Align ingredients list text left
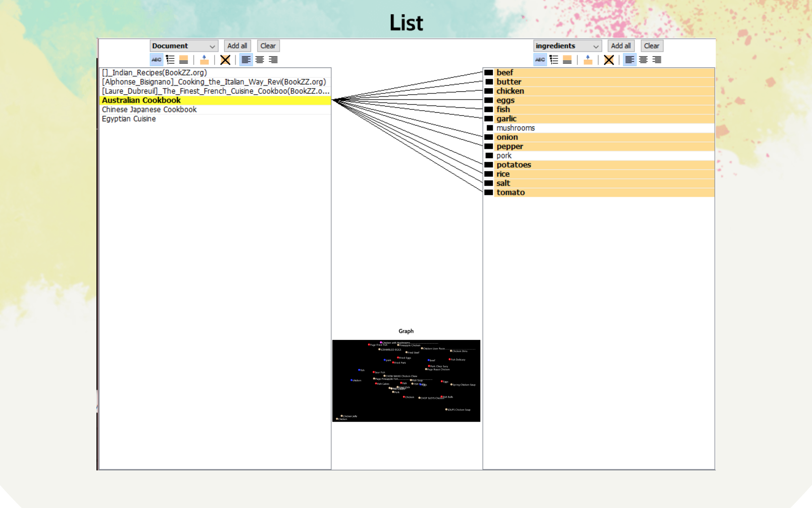Screen dimensions: 812x508 pos(630,60)
